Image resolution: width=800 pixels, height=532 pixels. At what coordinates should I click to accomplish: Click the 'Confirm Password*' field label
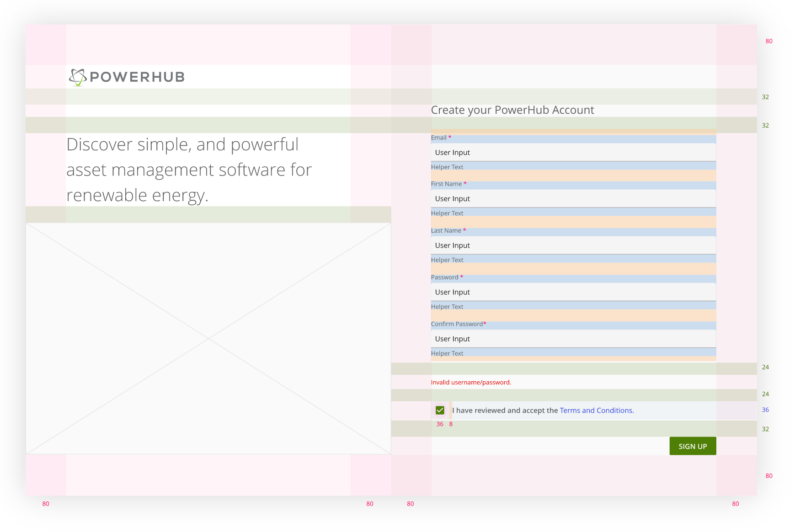point(459,324)
